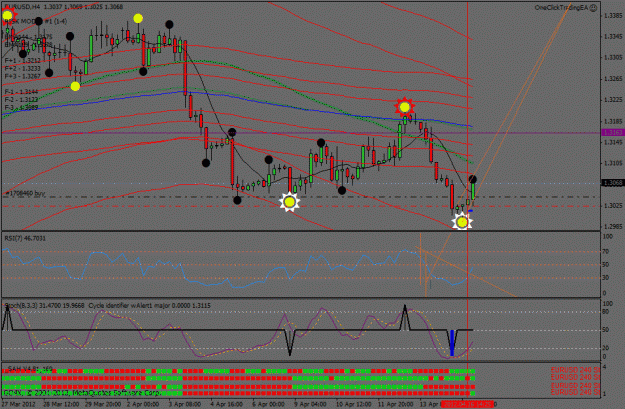Click the white sun marker at the 9 Apr low
The image size is (625, 409).
289,202
